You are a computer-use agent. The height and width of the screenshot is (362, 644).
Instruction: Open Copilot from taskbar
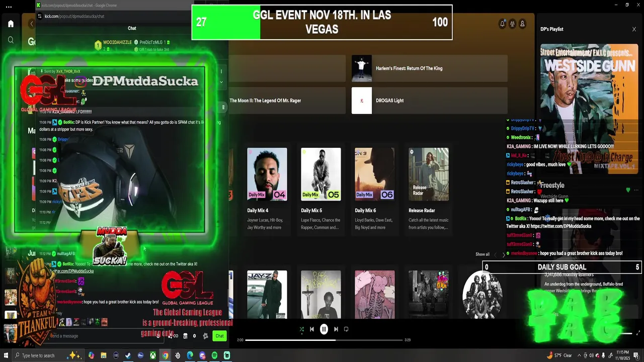[91, 355]
